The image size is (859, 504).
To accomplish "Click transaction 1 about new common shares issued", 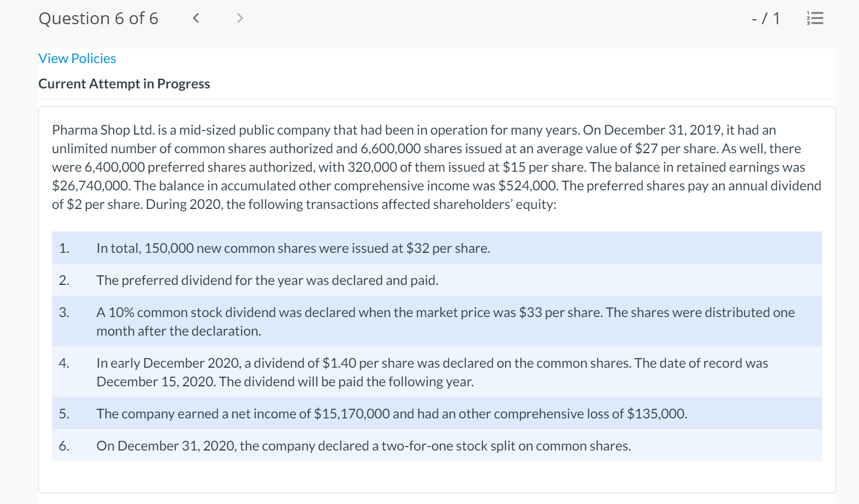I will 293,248.
